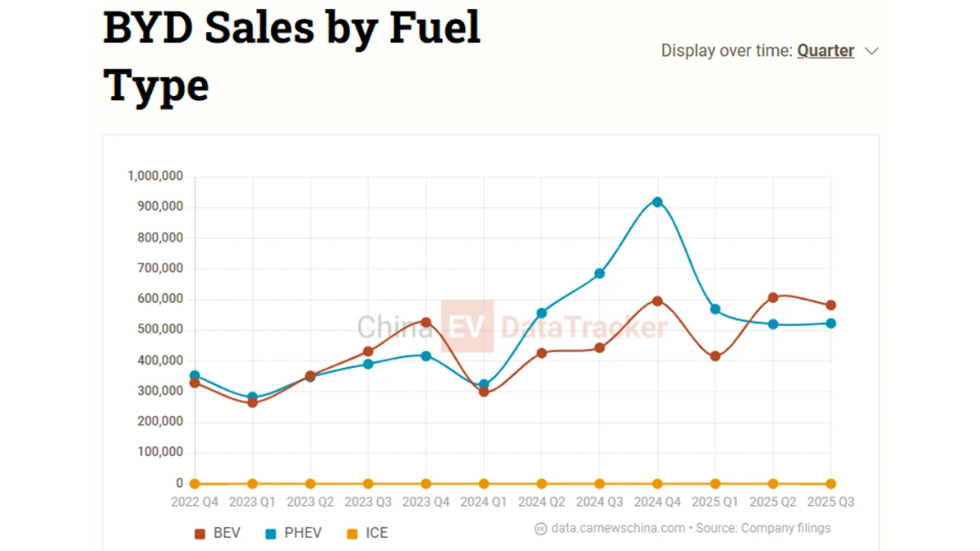Toggle the BEV series in legend
This screenshot has width=980, height=551.
(x=226, y=533)
